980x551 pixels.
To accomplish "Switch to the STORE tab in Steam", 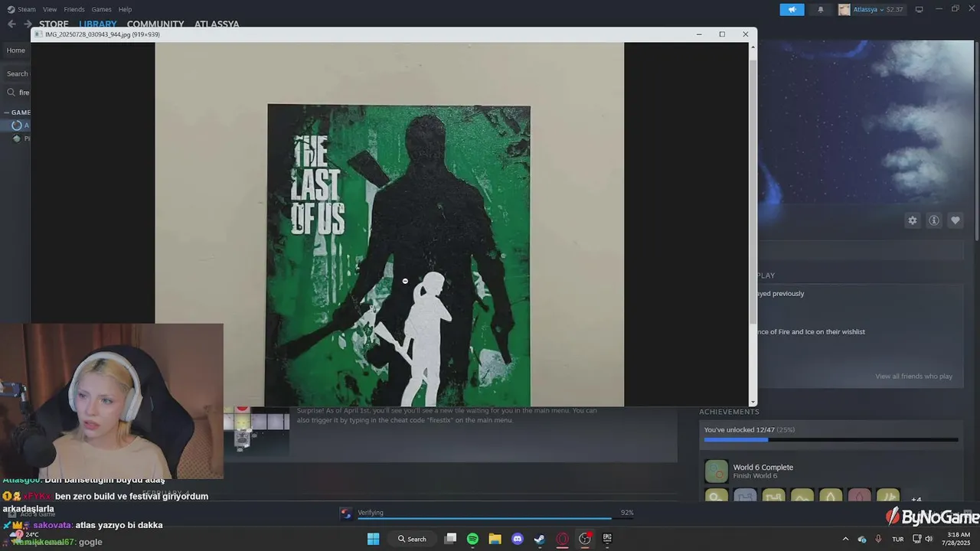I will (x=54, y=24).
